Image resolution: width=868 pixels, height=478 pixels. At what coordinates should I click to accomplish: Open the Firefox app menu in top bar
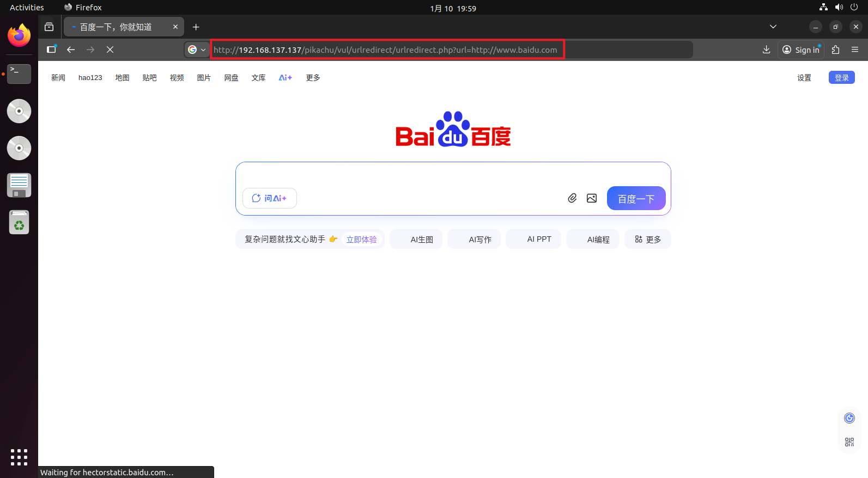click(x=83, y=7)
